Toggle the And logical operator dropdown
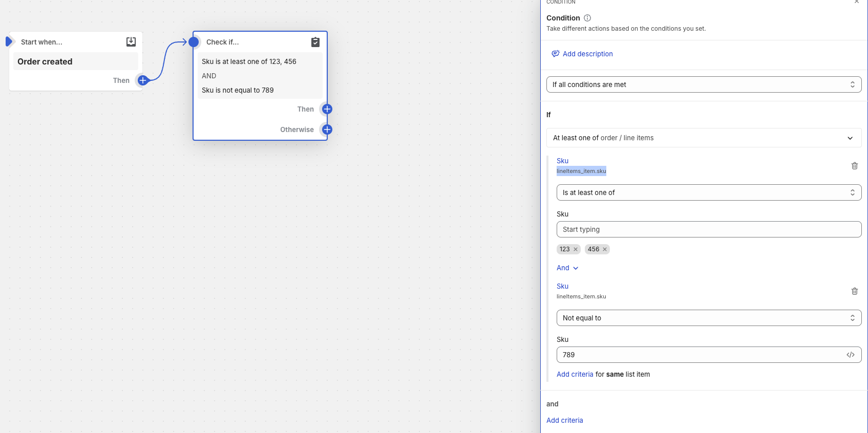Screen dimensions: 868x433 567,268
